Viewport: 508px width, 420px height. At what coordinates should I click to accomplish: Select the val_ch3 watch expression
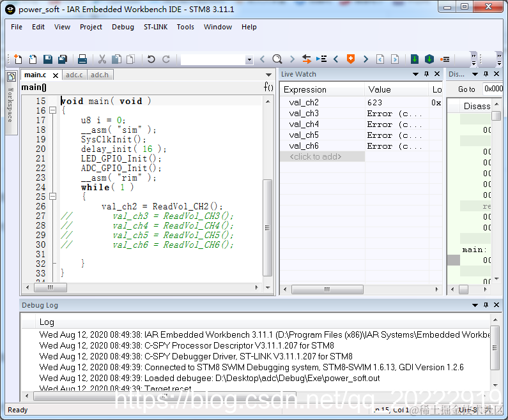[304, 113]
